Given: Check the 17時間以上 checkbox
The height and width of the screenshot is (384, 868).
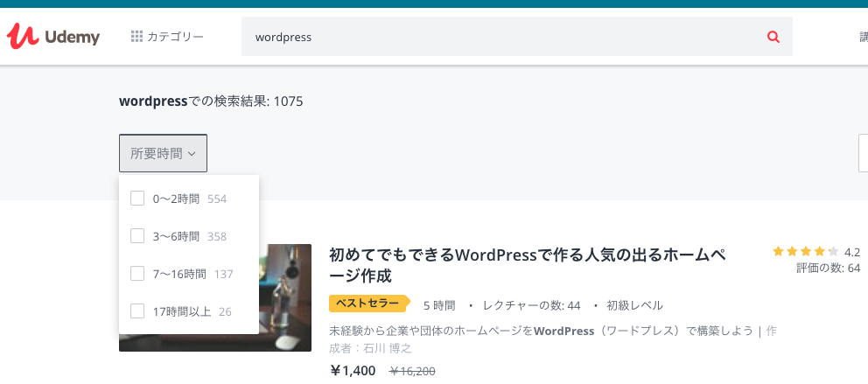Looking at the screenshot, I should click(137, 311).
